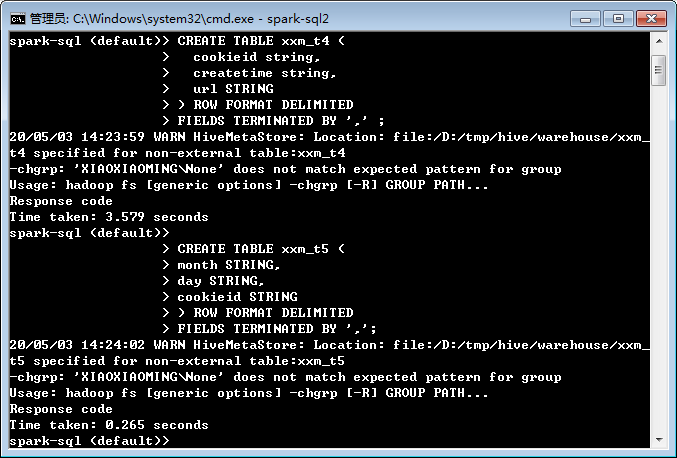Open the cmd.exe system menu icon
Screen dimensions: 677x458
(x=18, y=19)
